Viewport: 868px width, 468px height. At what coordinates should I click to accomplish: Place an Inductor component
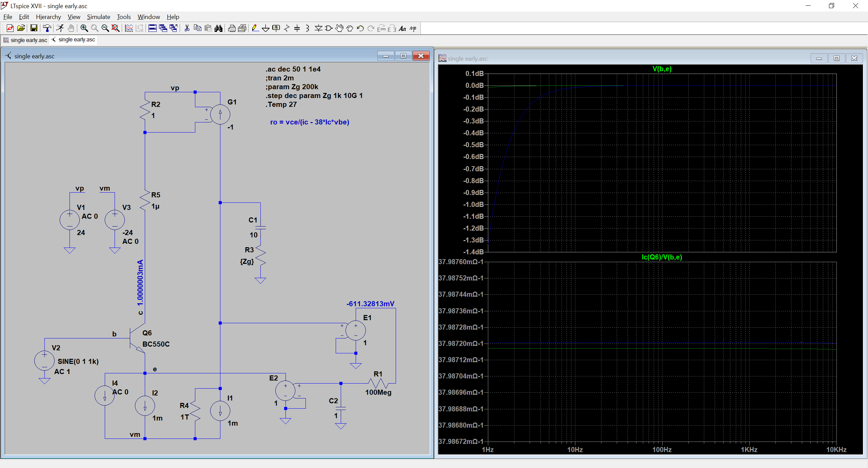pyautogui.click(x=308, y=28)
